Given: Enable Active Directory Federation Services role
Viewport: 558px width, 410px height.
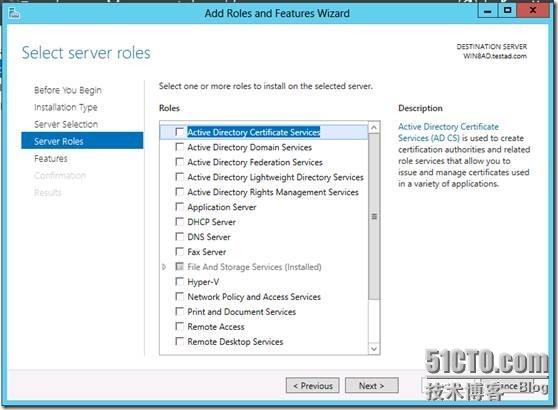Looking at the screenshot, I should 180,162.
